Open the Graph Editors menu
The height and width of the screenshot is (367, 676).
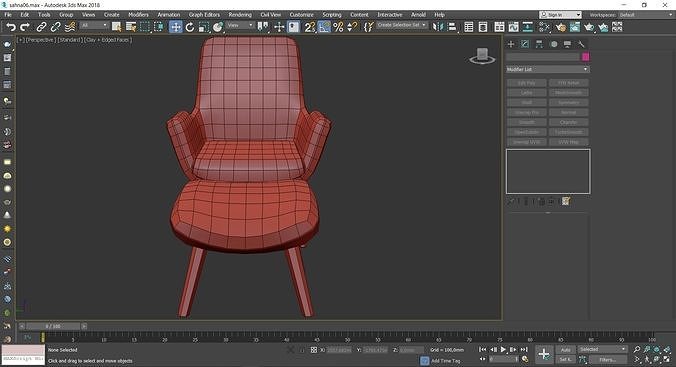tap(204, 15)
